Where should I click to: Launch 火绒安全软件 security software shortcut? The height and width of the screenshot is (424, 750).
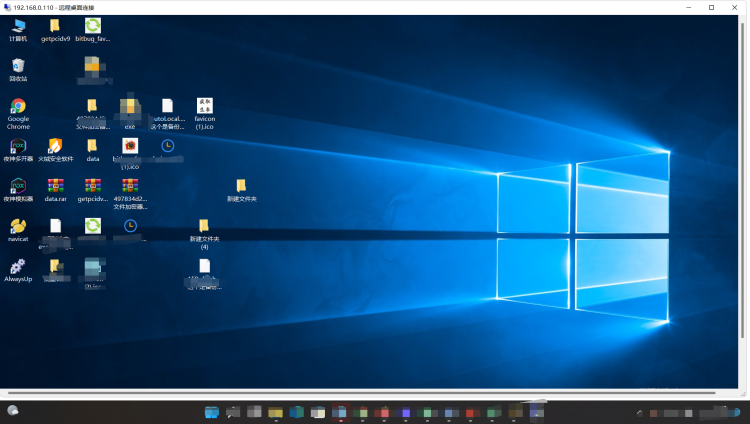(x=55, y=150)
